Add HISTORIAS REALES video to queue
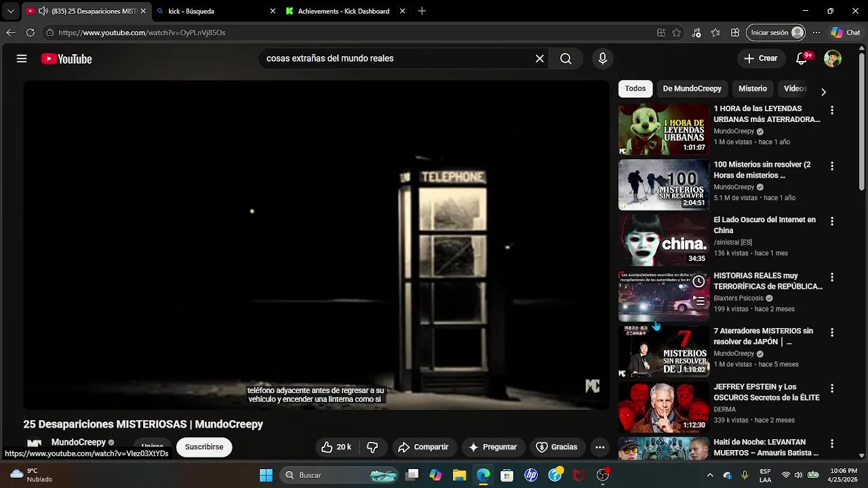Image resolution: width=868 pixels, height=488 pixels. 698,301
